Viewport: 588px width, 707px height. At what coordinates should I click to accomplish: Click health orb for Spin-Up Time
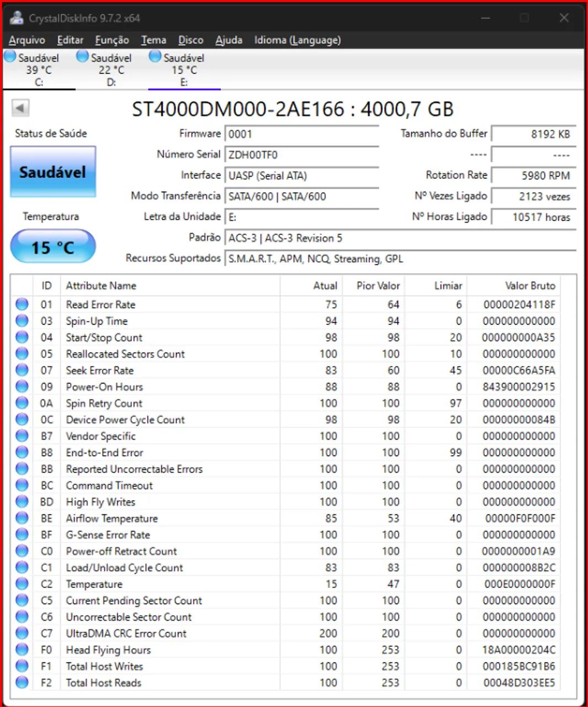[x=22, y=320]
